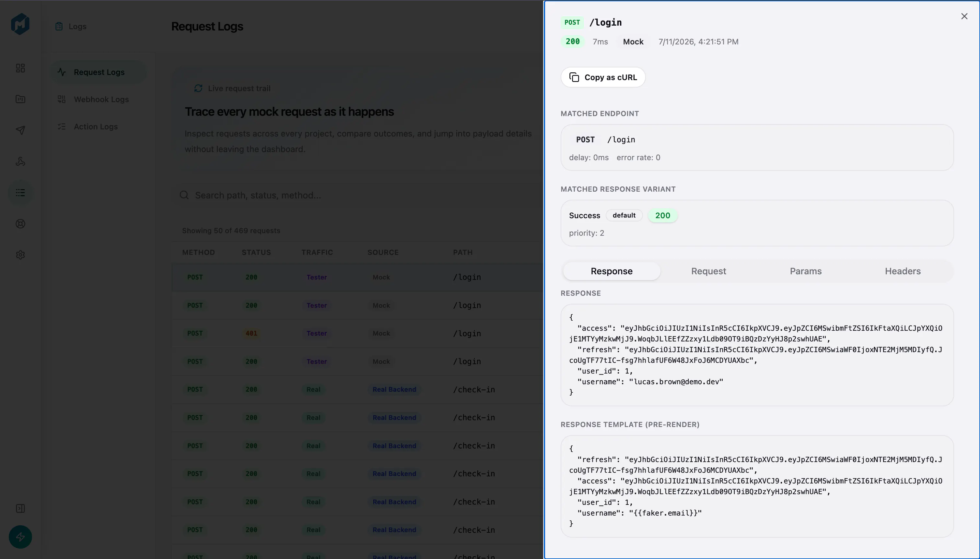
Task: Click the refresh icon beside Live request trail
Action: pyautogui.click(x=198, y=88)
